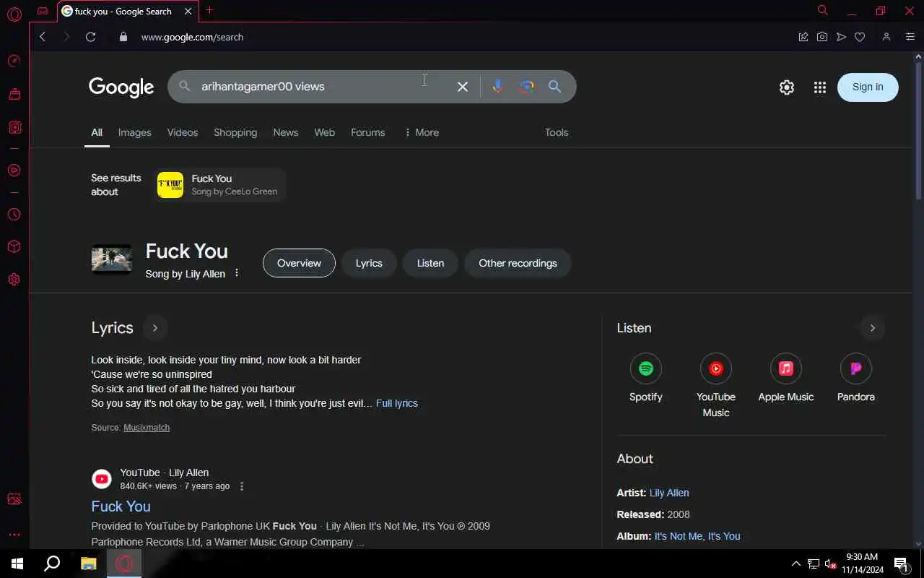Viewport: 924px width, 578px height.
Task: Open Easy Setup menu icon
Action: [x=910, y=37]
